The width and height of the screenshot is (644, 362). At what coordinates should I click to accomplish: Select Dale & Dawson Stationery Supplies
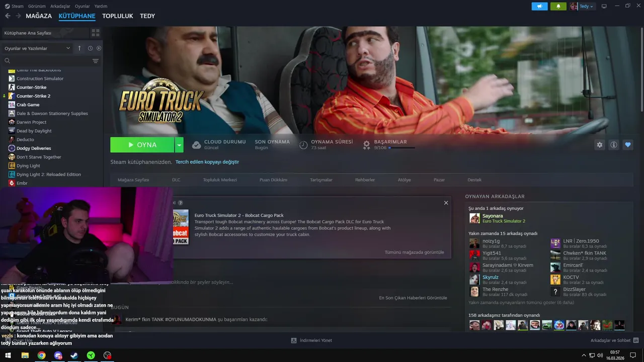tap(52, 114)
